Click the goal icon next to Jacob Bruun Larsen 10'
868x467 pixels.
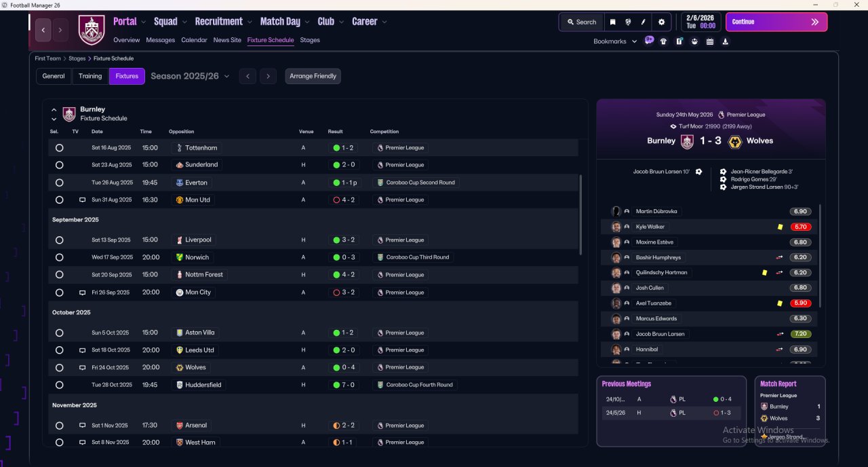[x=698, y=172]
